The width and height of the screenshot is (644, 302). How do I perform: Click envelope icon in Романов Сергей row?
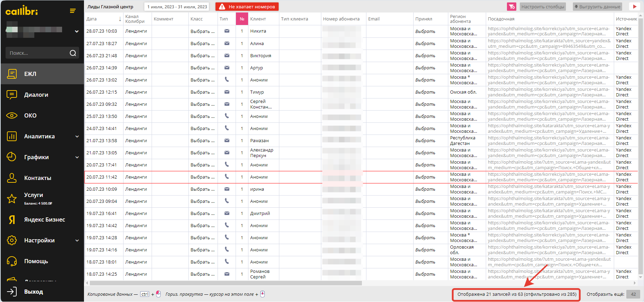[x=227, y=274]
